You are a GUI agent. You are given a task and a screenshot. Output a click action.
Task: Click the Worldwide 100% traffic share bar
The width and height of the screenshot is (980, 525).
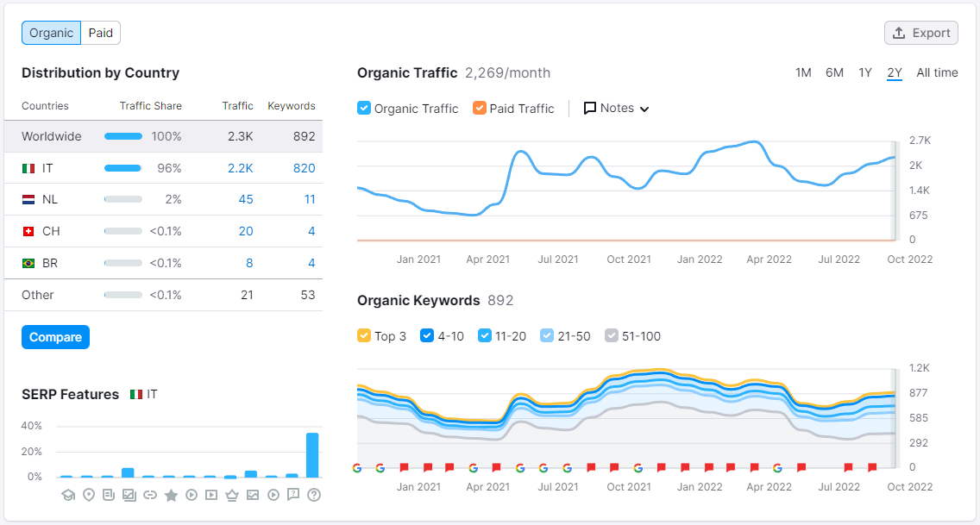point(123,136)
